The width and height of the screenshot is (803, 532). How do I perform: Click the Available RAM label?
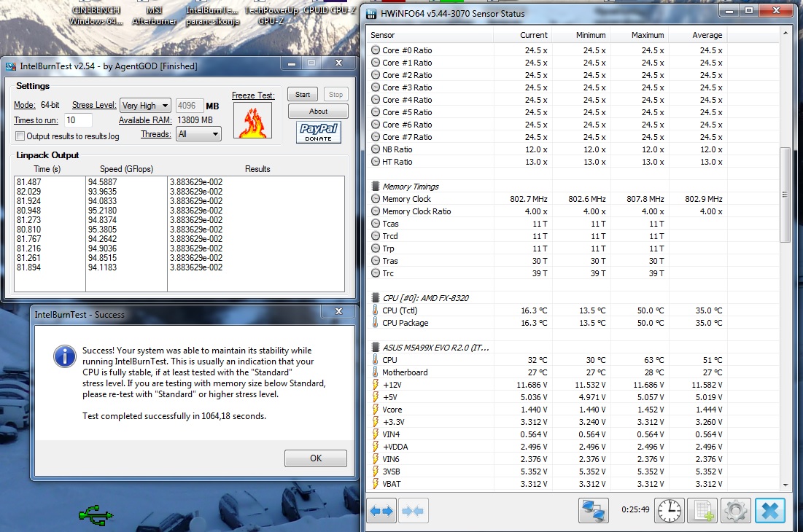(145, 120)
